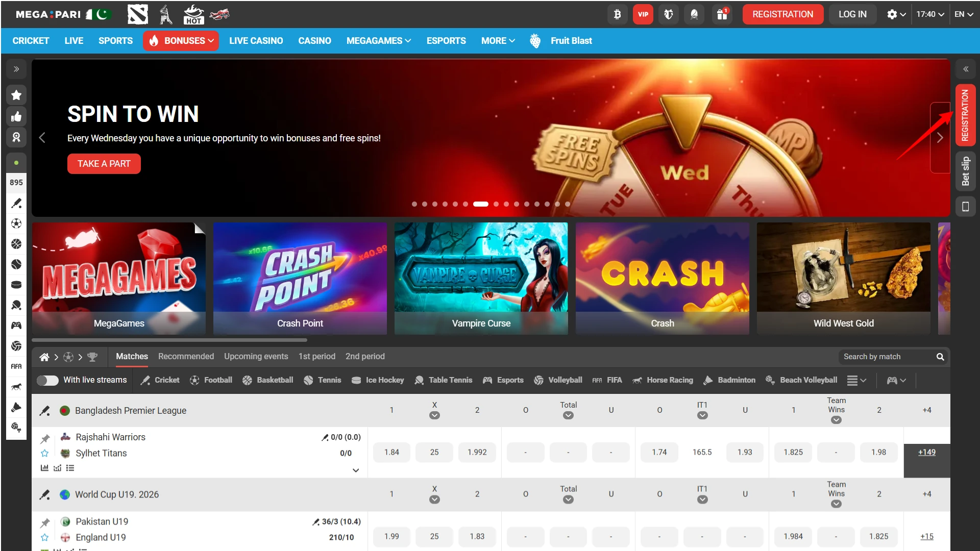Open the language selector showing EN

pyautogui.click(x=964, y=14)
